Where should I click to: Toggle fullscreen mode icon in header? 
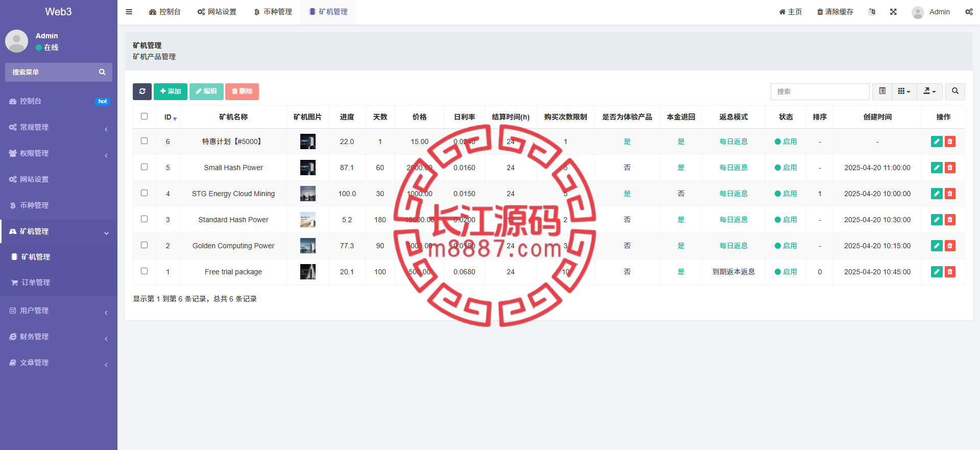pyautogui.click(x=893, y=12)
